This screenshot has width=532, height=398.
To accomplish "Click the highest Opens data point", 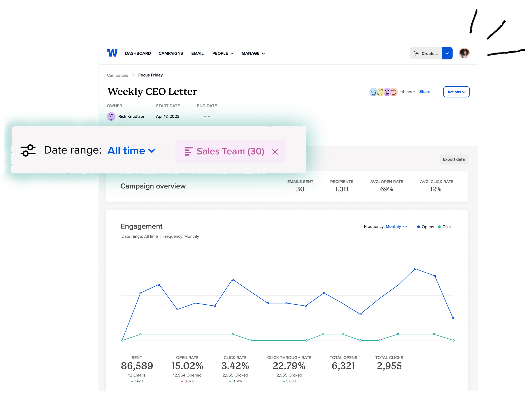I will coord(415,269).
